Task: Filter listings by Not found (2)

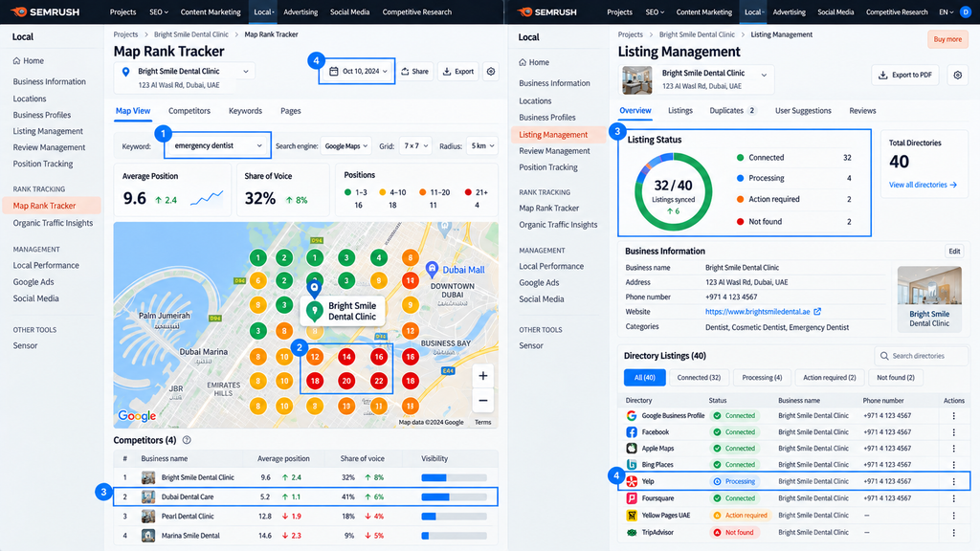Action: click(x=895, y=377)
